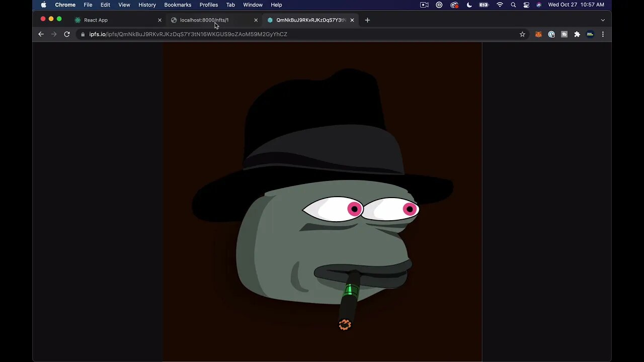Viewport: 644px width, 362px height.
Task: Click the green fullscreen window button
Action: (x=59, y=19)
